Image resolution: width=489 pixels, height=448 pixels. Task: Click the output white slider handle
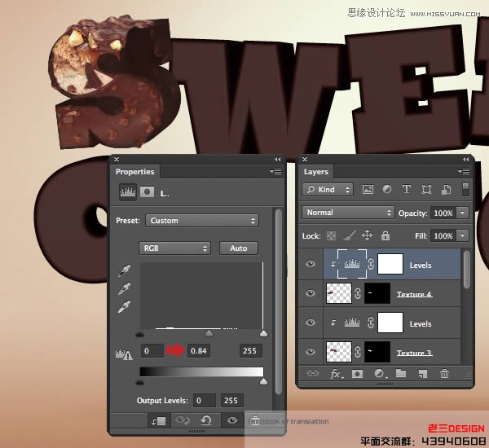click(x=263, y=381)
